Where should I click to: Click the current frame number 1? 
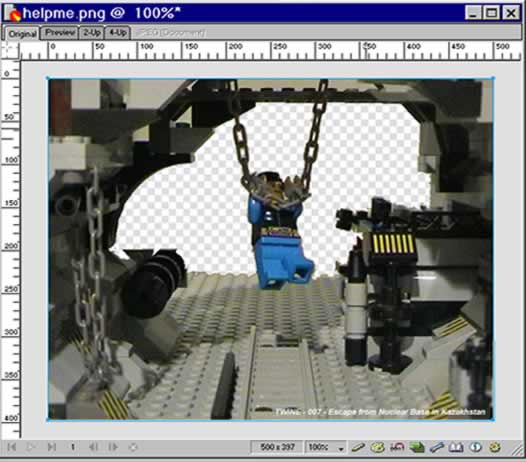pyautogui.click(x=72, y=447)
